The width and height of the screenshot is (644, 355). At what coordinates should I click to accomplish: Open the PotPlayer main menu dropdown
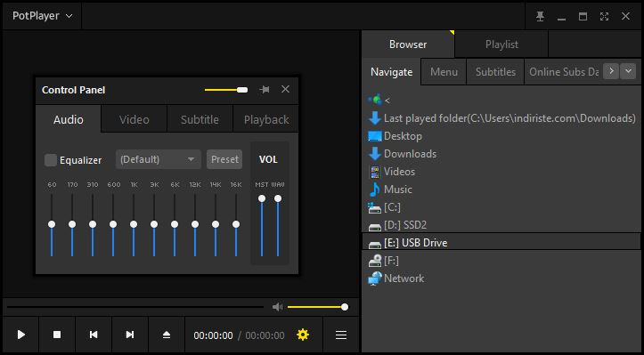click(x=42, y=16)
